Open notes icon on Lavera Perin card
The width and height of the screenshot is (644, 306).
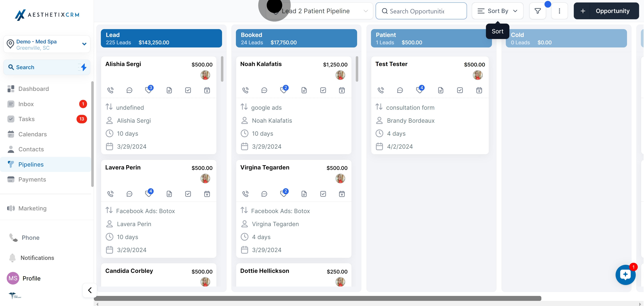tap(169, 194)
